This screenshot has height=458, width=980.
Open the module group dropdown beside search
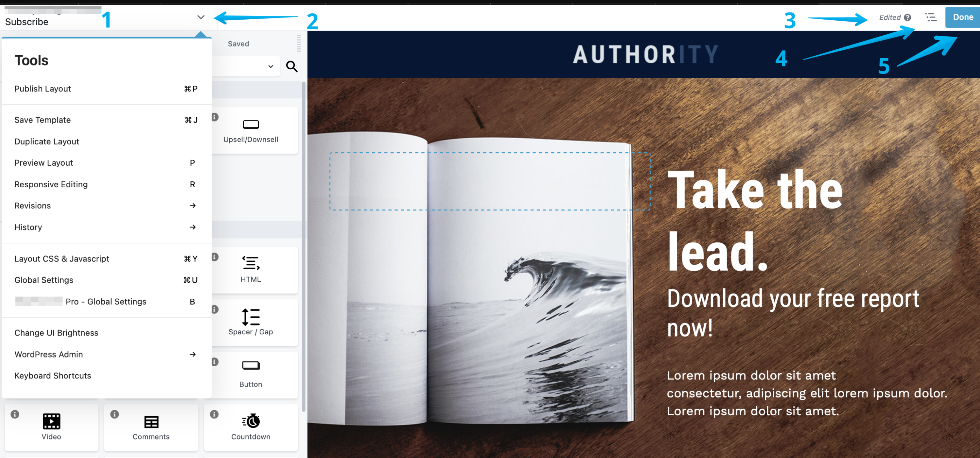point(271,67)
